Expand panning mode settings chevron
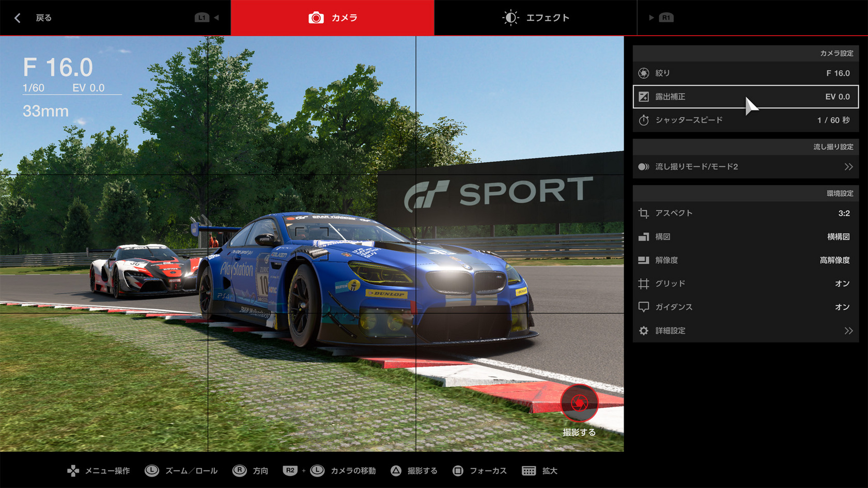868x488 pixels. click(x=848, y=167)
